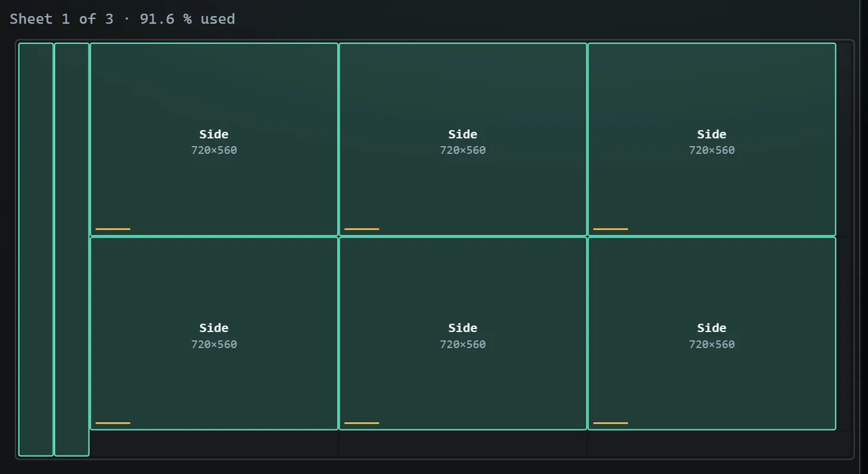Click the '91.6 % used' usage label
The image size is (868, 474).
point(188,18)
